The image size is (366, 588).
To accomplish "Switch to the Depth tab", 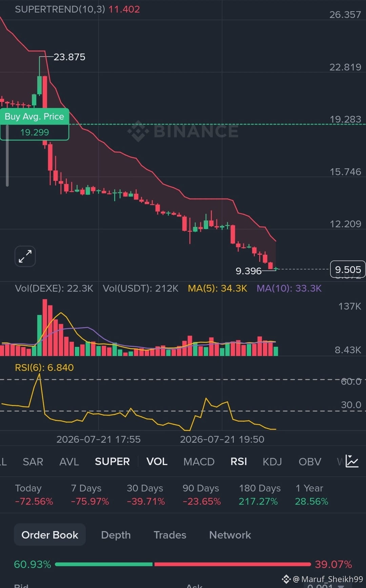I will point(116,535).
